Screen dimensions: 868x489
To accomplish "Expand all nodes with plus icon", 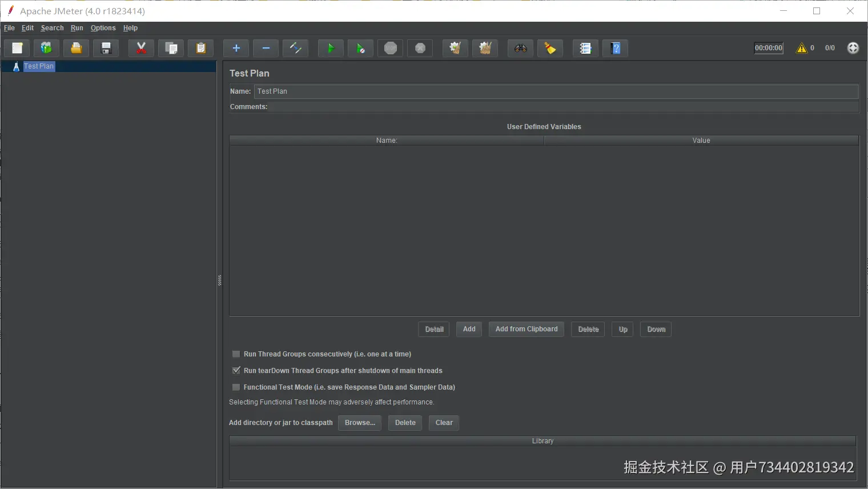I will tap(236, 49).
